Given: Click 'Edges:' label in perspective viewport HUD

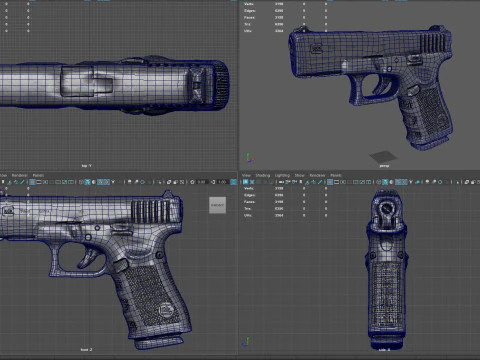Looking at the screenshot, I should click(x=249, y=11).
